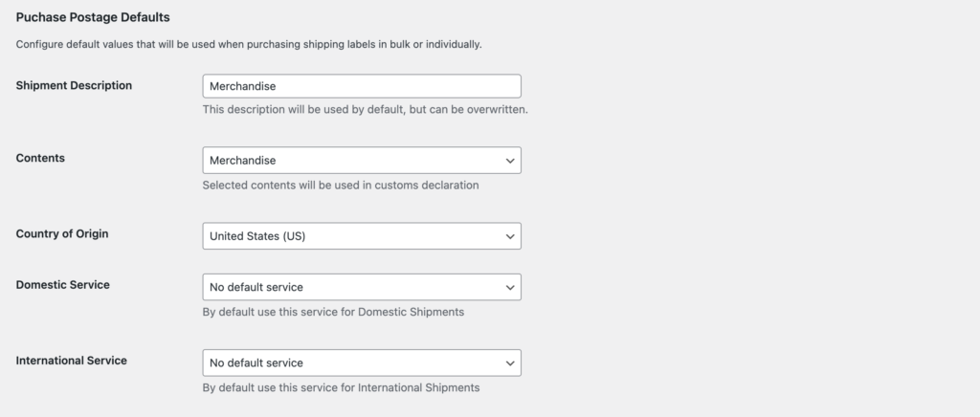Click the chevron arrow on Contents dropdown
Image resolution: width=980 pixels, height=417 pixels.
click(508, 160)
